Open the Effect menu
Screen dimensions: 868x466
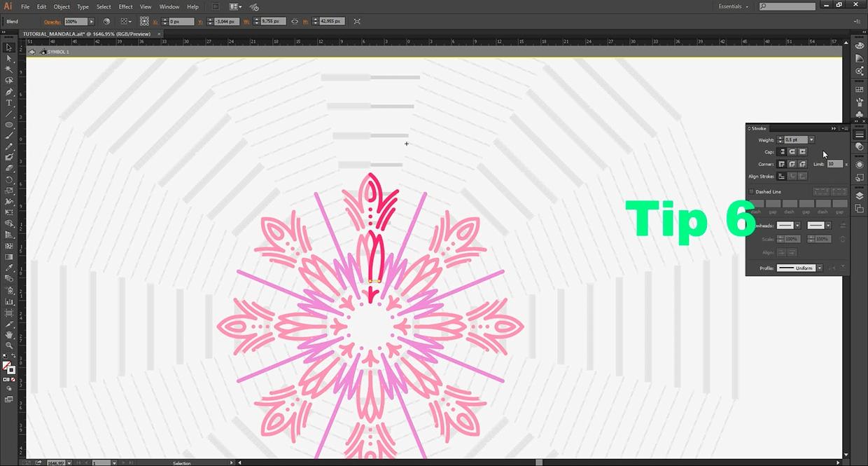125,7
